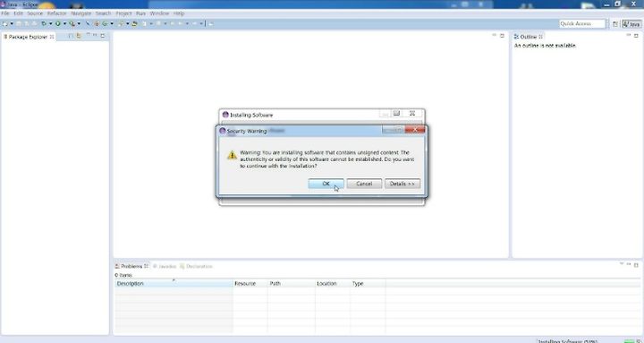
Task: Click Cancel in the Security Warning dialog
Action: click(x=364, y=184)
